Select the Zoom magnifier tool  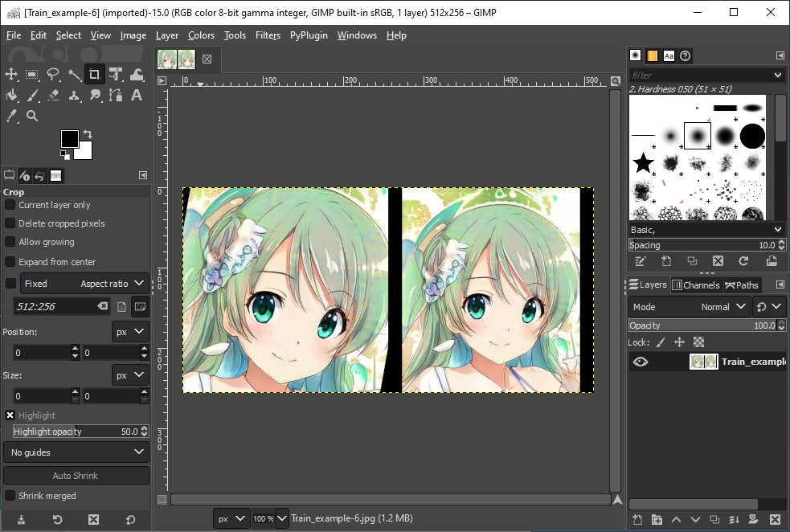[x=31, y=116]
